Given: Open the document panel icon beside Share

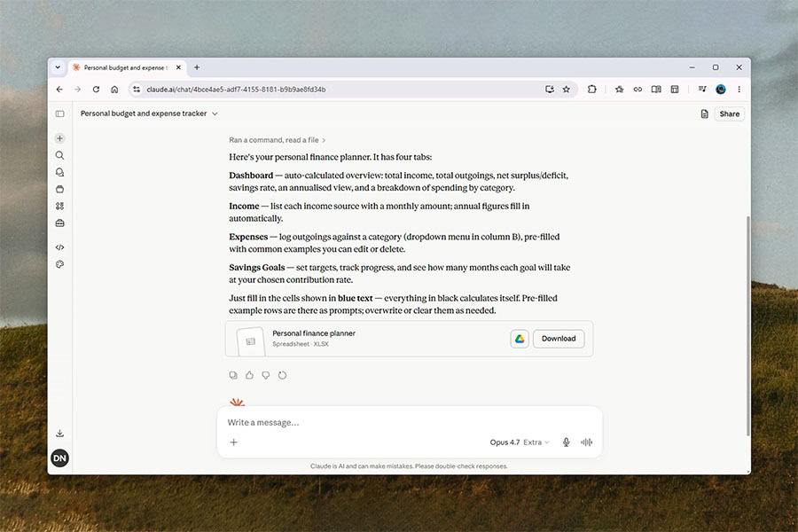Looking at the screenshot, I should click(x=704, y=113).
